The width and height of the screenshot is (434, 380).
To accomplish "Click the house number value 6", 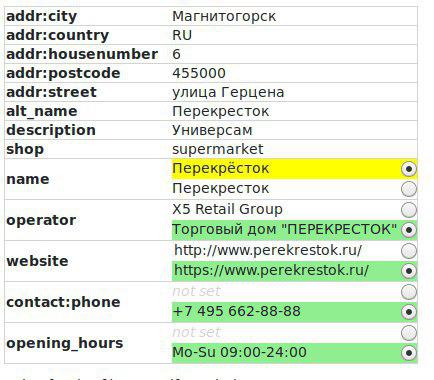I will coord(177,54).
